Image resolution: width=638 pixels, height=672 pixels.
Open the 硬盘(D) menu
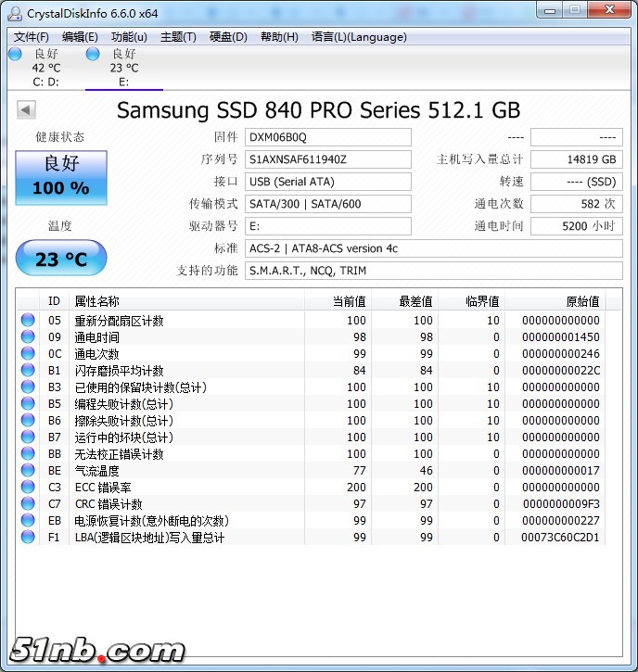coord(228,37)
